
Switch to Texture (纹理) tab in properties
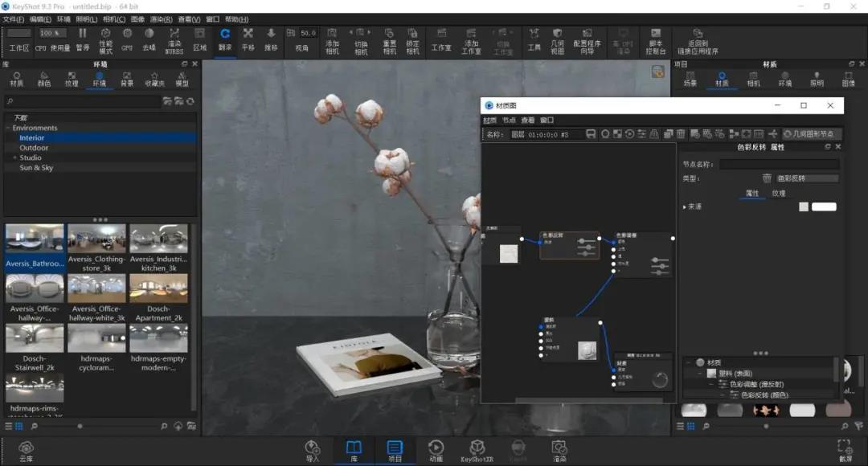pos(778,193)
